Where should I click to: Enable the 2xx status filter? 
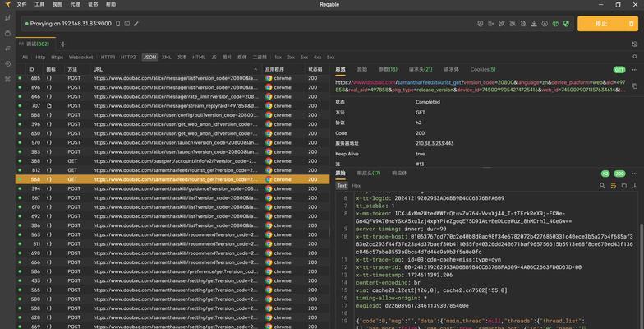click(x=291, y=58)
